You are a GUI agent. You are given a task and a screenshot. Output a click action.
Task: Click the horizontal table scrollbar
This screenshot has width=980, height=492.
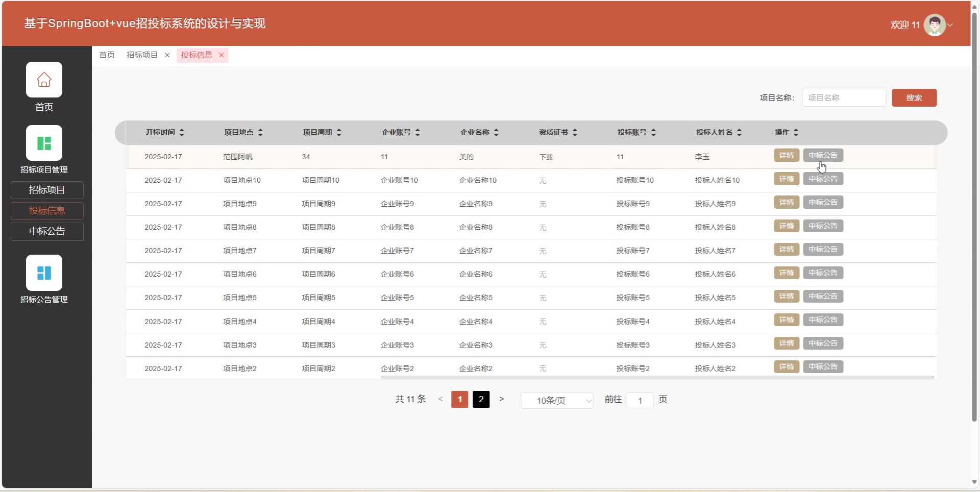(x=657, y=377)
